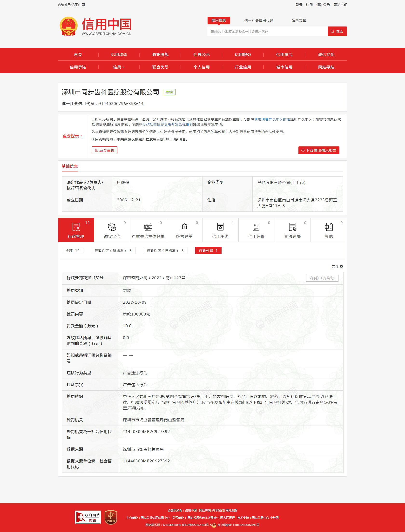Open 信用承诺 in second navigation row

click(x=78, y=67)
